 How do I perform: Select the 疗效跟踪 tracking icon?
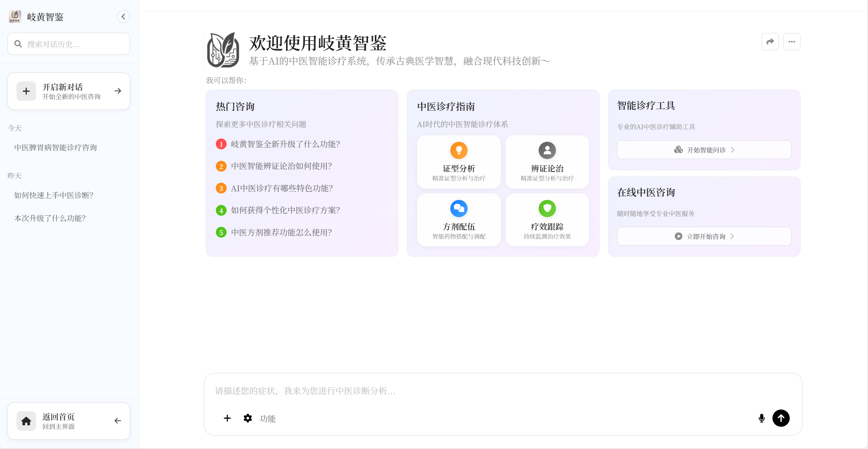coord(547,209)
